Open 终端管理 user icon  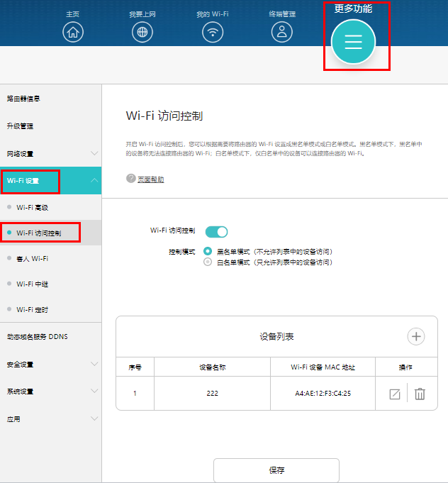(282, 32)
